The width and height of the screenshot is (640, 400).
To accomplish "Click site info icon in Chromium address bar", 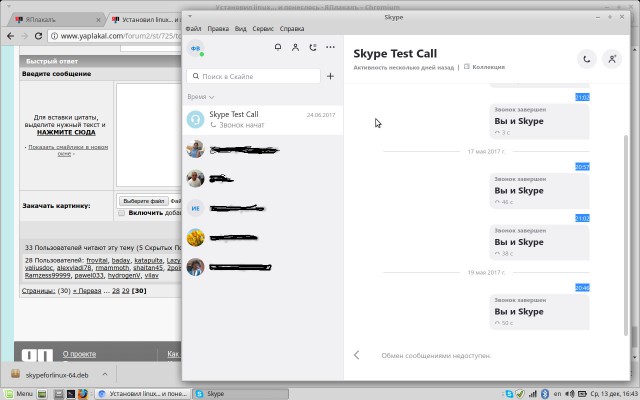I will pyautogui.click(x=54, y=36).
